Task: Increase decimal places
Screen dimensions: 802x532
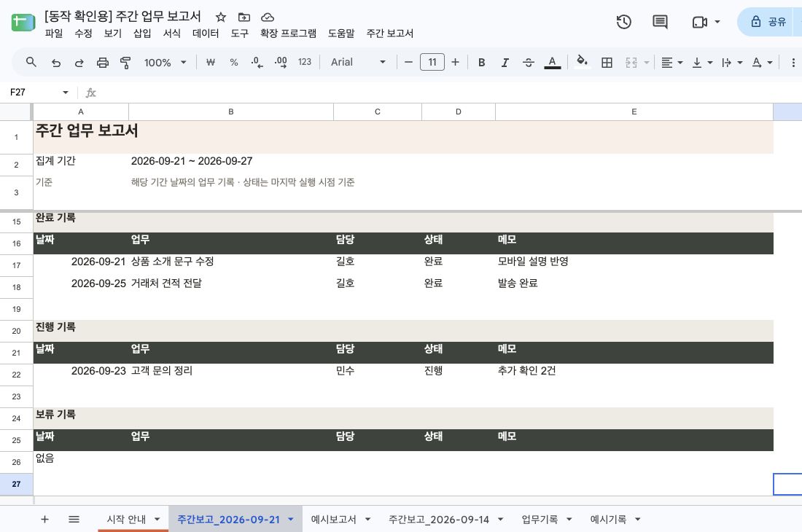Action: pyautogui.click(x=281, y=63)
